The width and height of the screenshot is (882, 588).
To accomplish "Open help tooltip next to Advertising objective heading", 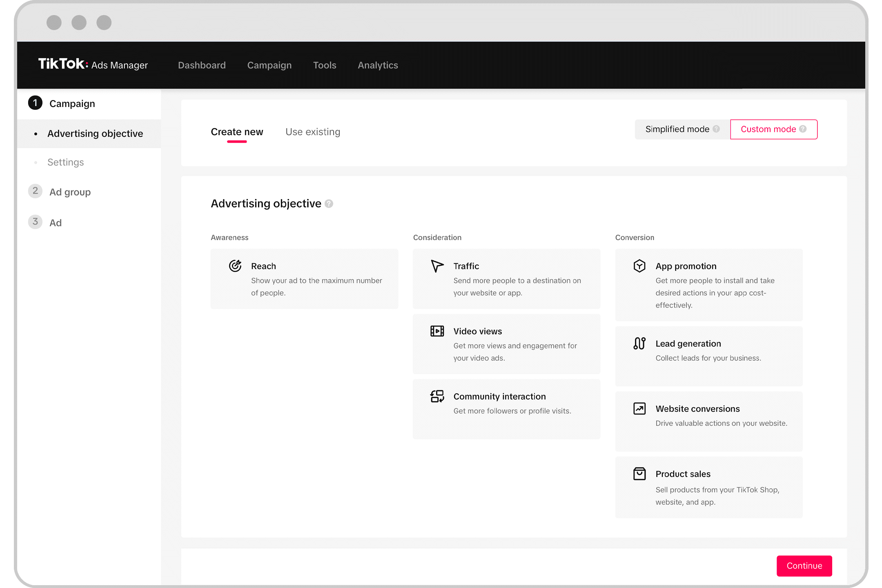I will [329, 204].
